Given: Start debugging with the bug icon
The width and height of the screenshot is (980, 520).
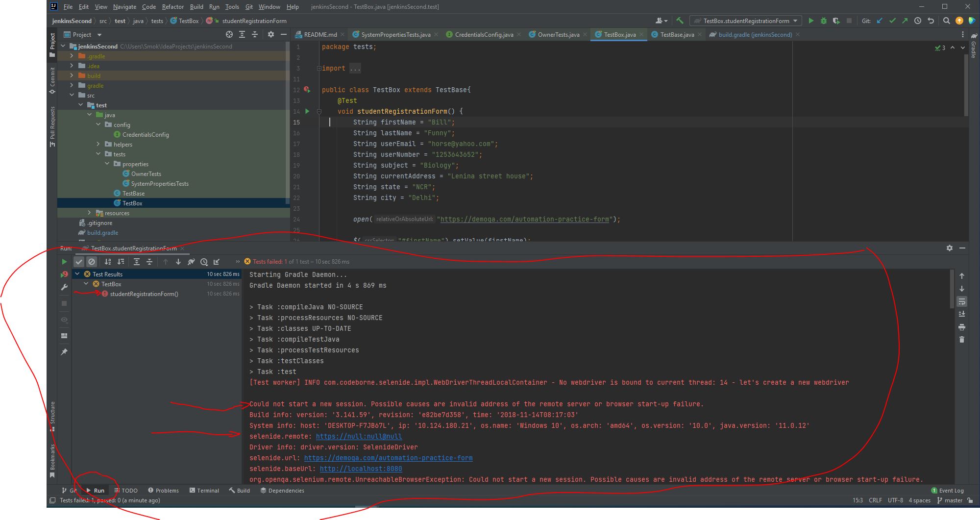Looking at the screenshot, I should 824,21.
